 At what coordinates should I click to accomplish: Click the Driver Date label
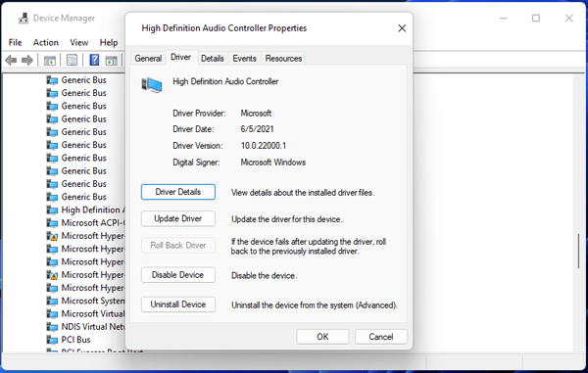point(193,129)
